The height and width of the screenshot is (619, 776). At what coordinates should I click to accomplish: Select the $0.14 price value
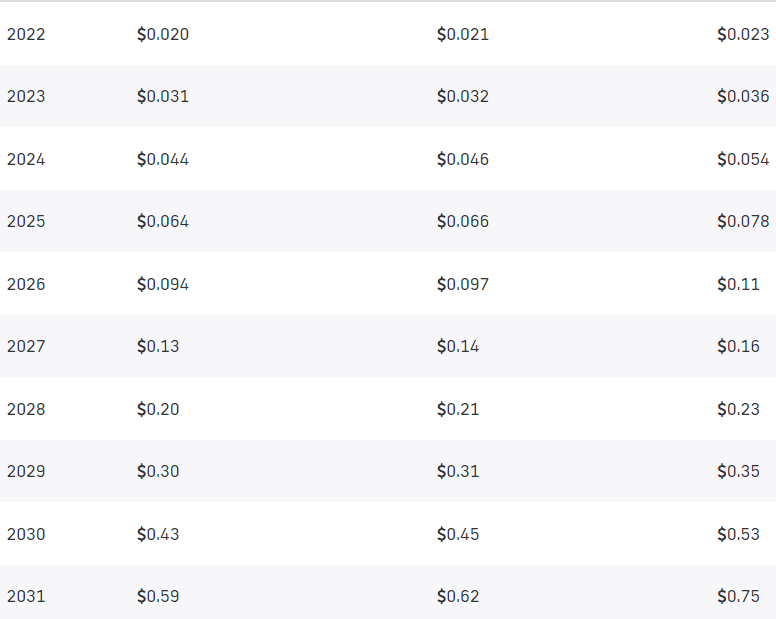[458, 346]
